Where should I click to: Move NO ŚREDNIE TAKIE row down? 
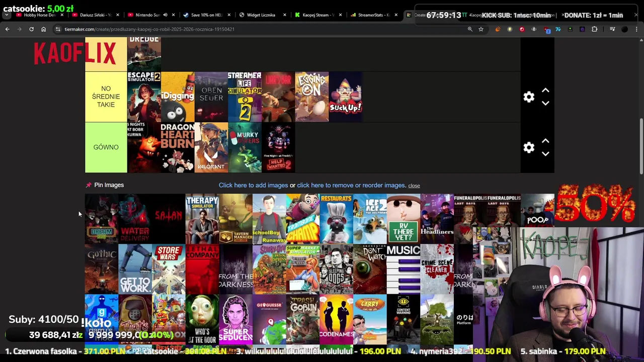[x=545, y=103]
